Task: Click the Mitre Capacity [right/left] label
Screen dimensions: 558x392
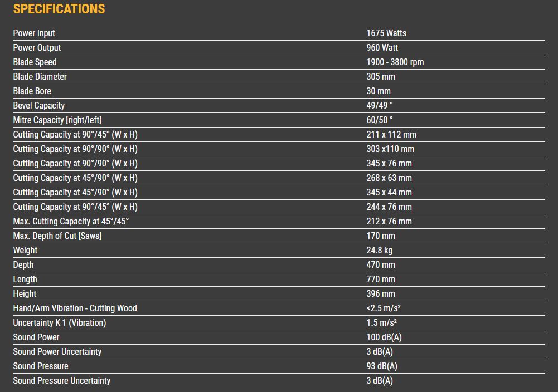Action: pyautogui.click(x=57, y=120)
